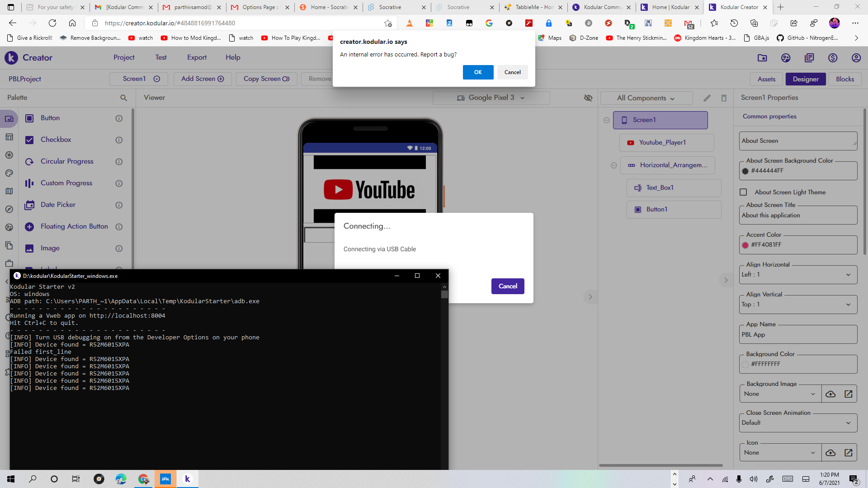Open the Test menu
The image size is (868, 488).
[161, 57]
